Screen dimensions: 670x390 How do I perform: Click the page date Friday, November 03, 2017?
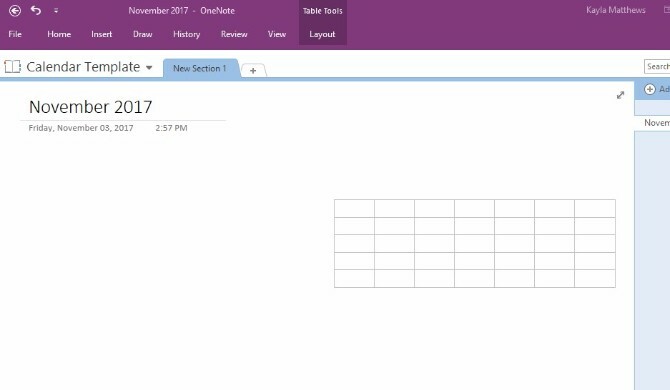coord(81,128)
